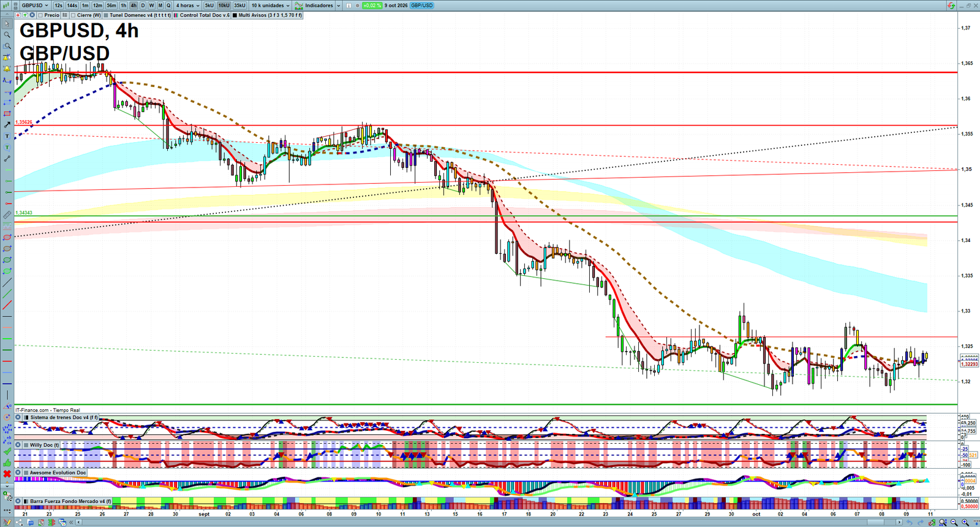980x527 pixels.
Task: Click the 5kU units button
Action: click(209, 6)
